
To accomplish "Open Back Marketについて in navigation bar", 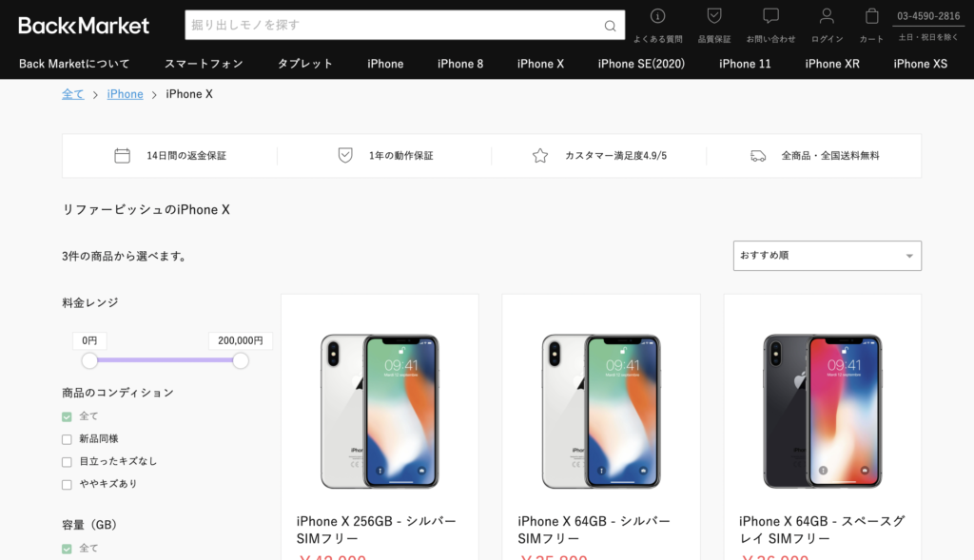I will point(74,64).
